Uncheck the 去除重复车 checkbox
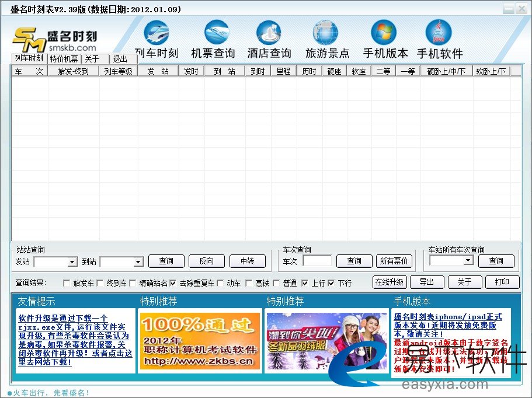The height and width of the screenshot is (398, 532). [x=173, y=282]
